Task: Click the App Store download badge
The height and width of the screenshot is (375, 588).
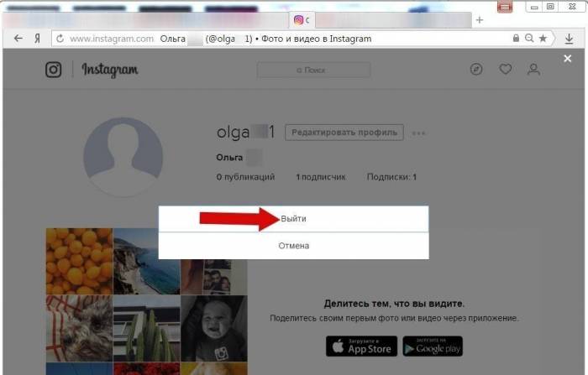Action: (x=360, y=346)
